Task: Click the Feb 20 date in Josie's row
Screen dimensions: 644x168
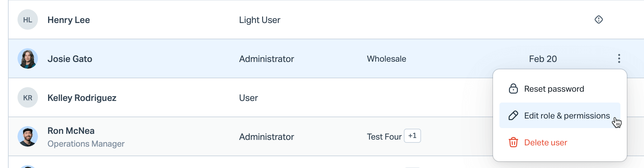Action: (543, 59)
